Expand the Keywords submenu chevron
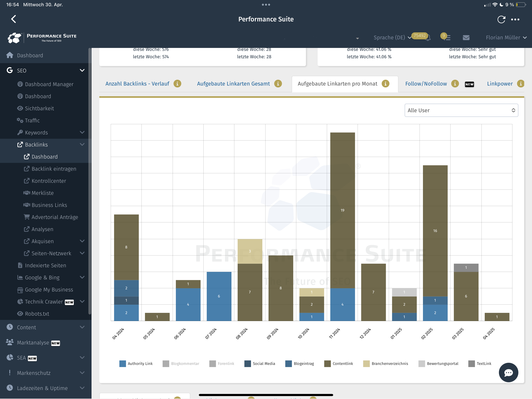The width and height of the screenshot is (532, 399). point(82,132)
